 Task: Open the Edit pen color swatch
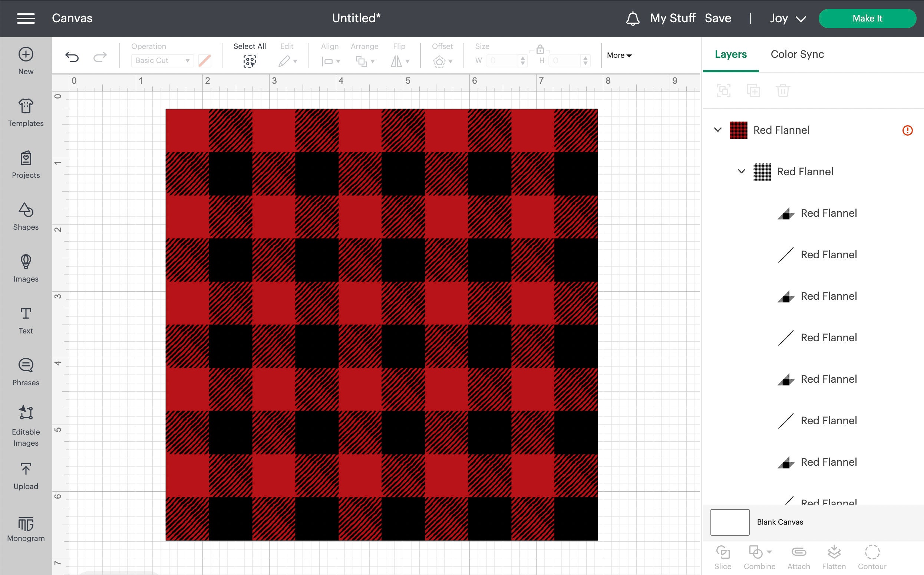click(x=205, y=60)
